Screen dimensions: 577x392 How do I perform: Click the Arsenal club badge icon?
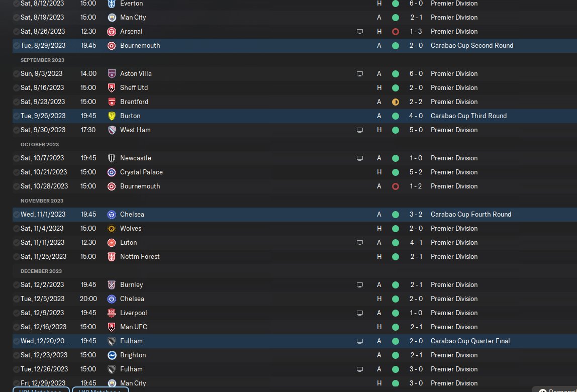[x=112, y=31]
